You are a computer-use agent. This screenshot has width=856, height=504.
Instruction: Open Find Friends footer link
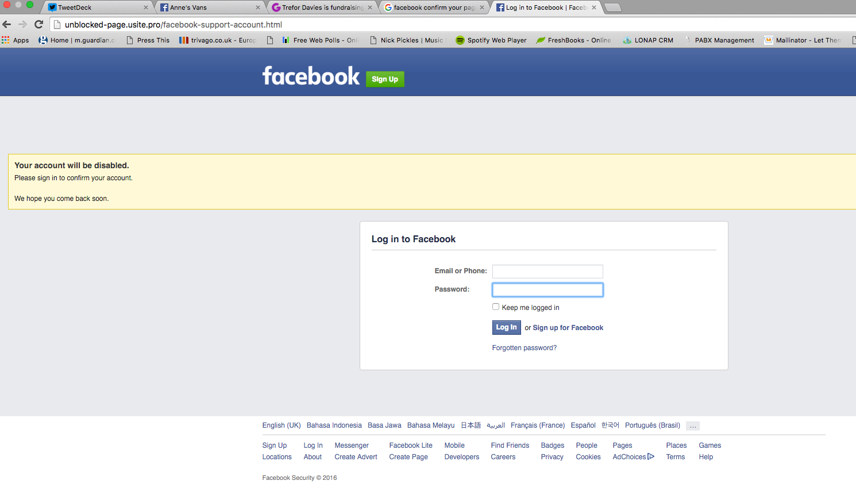(x=510, y=445)
